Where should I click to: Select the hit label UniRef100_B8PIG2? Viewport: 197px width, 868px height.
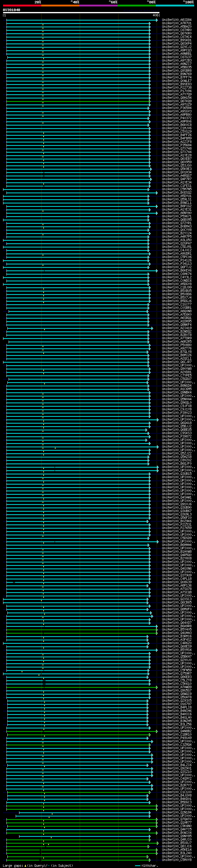(x=177, y=206)
